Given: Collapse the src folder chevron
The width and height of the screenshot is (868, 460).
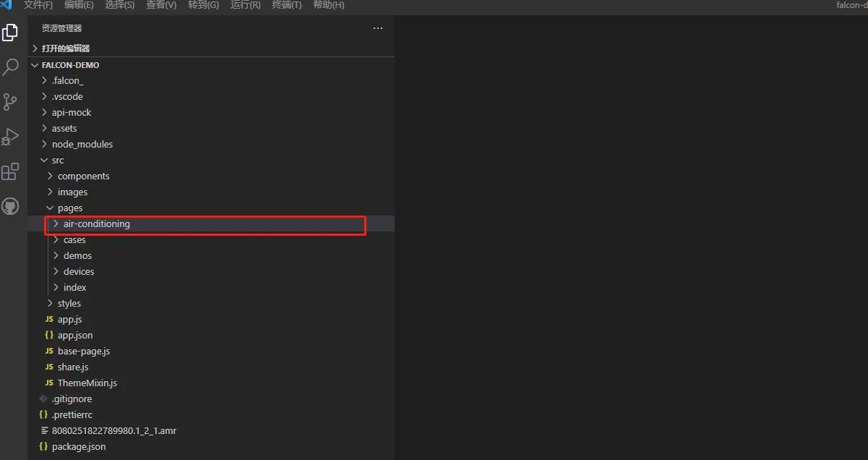Looking at the screenshot, I should (45, 160).
